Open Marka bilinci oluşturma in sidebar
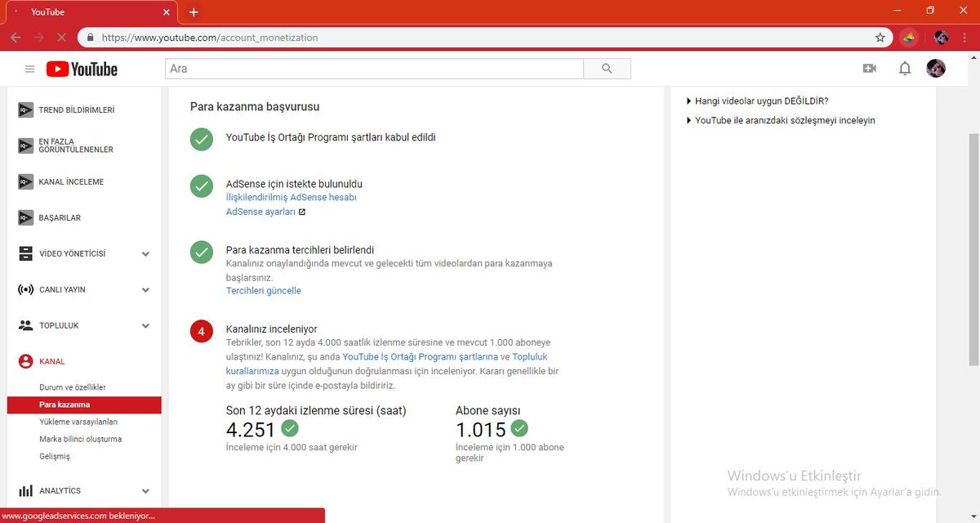This screenshot has width=980, height=523. click(x=80, y=439)
